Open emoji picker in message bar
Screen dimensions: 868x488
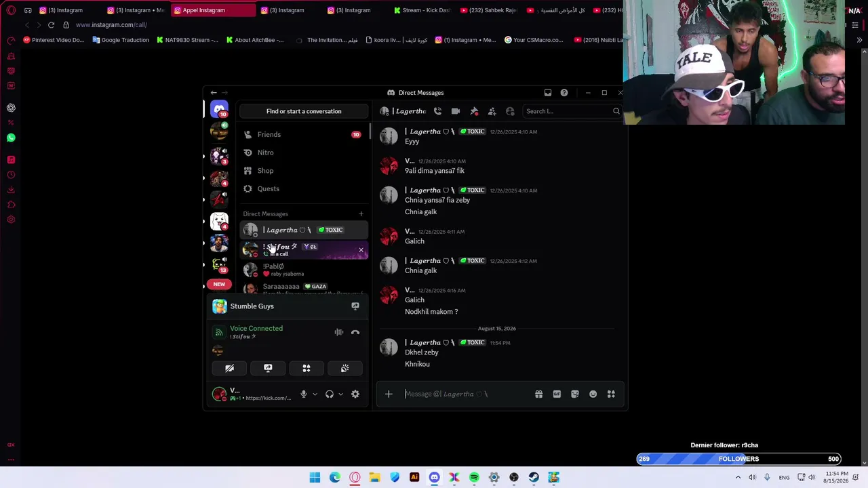pyautogui.click(x=593, y=394)
